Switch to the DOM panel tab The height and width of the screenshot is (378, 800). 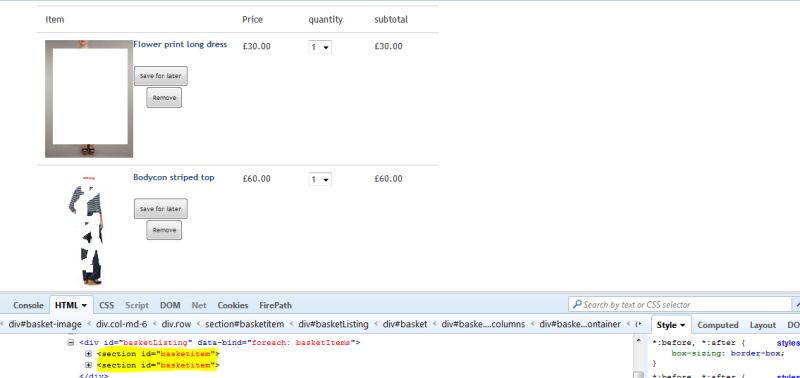coord(170,305)
